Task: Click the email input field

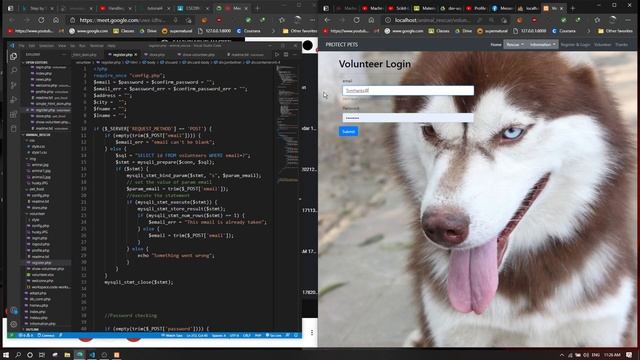Action: [x=408, y=91]
